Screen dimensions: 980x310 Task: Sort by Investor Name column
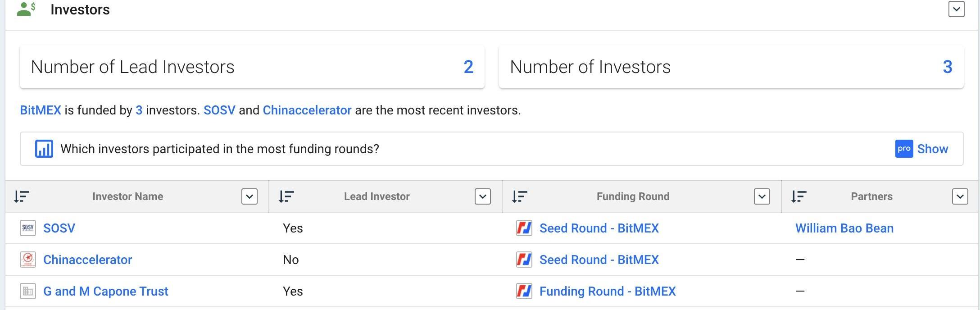click(x=22, y=196)
